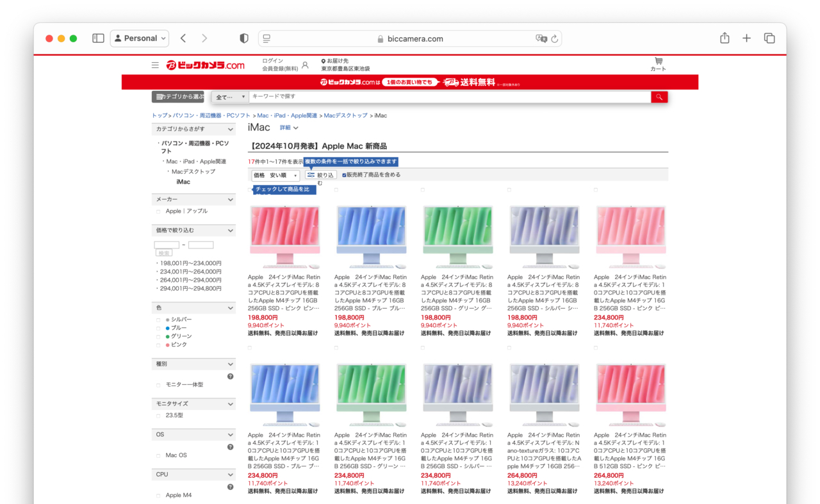820x504 pixels.
Task: Check the 23.5型 monitor size checkbox
Action: click(159, 416)
